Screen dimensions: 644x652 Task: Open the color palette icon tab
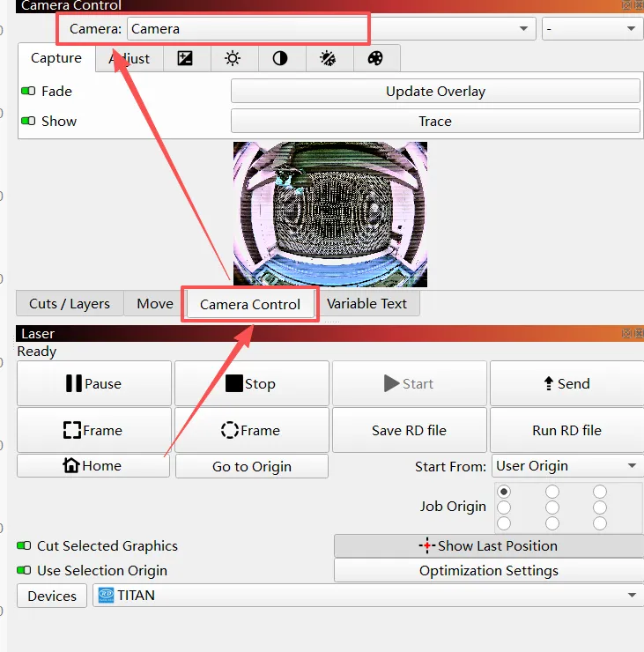coord(375,59)
